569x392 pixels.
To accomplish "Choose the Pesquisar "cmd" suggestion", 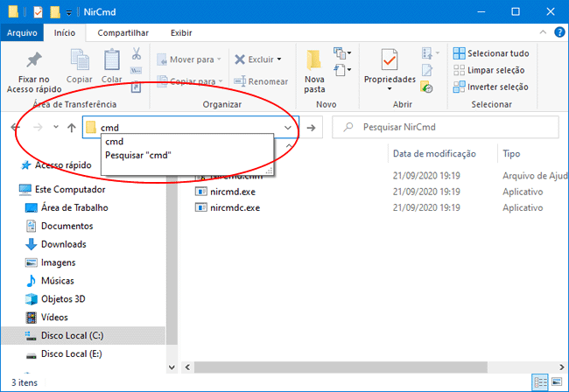I will pyautogui.click(x=138, y=155).
